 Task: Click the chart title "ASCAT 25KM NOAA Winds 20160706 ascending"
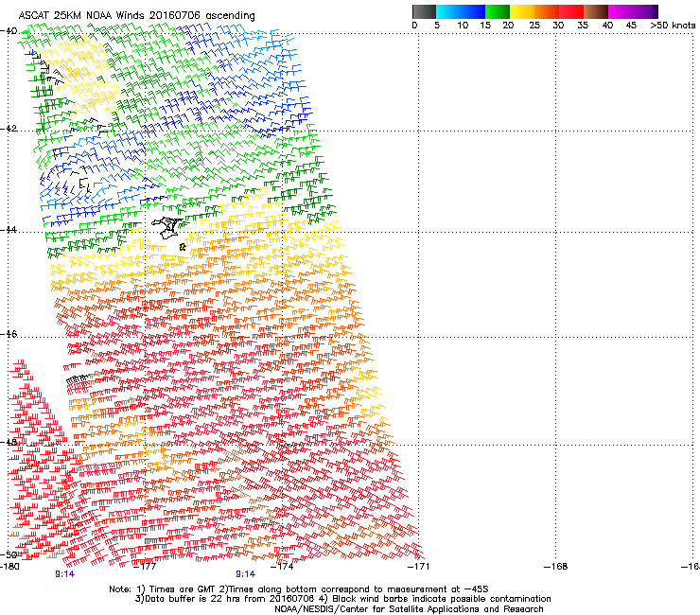[136, 16]
